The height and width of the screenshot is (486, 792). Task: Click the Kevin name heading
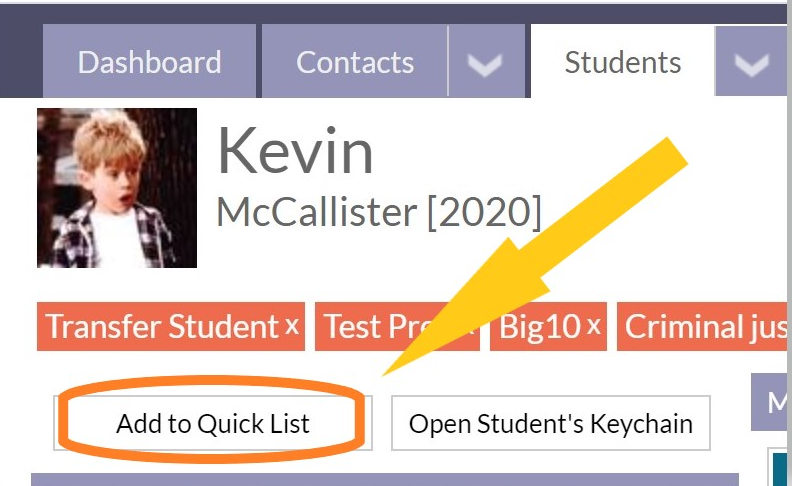tap(295, 151)
